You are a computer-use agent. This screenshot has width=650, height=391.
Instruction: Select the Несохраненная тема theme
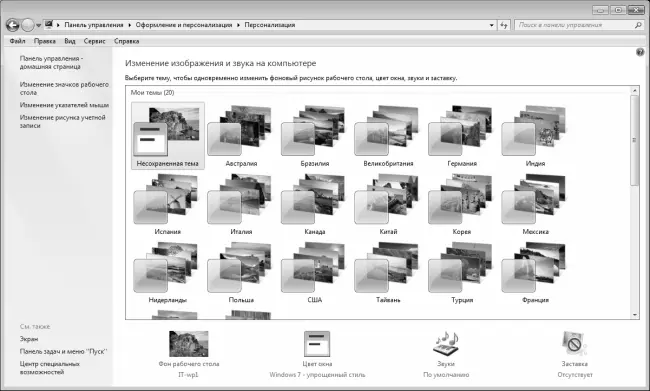[x=168, y=136]
